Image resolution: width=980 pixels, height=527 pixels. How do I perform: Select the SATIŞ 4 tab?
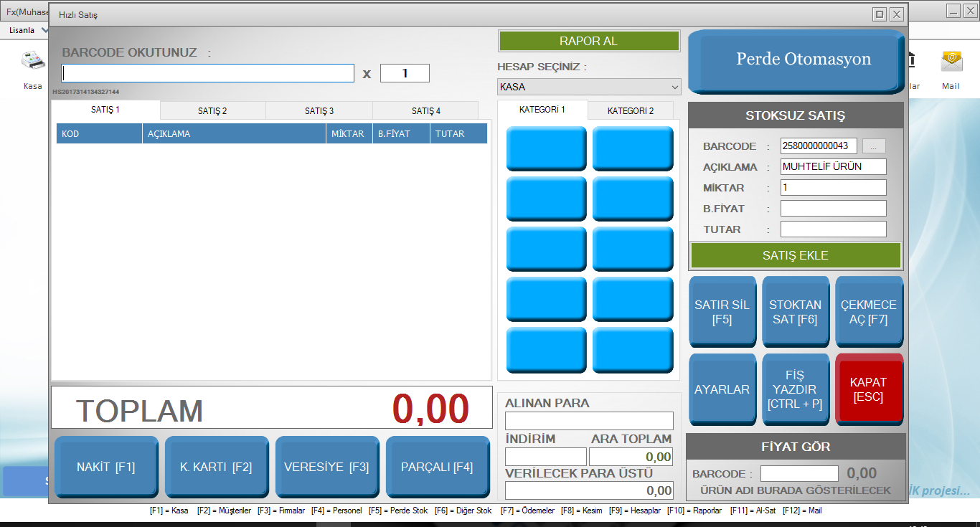point(425,111)
